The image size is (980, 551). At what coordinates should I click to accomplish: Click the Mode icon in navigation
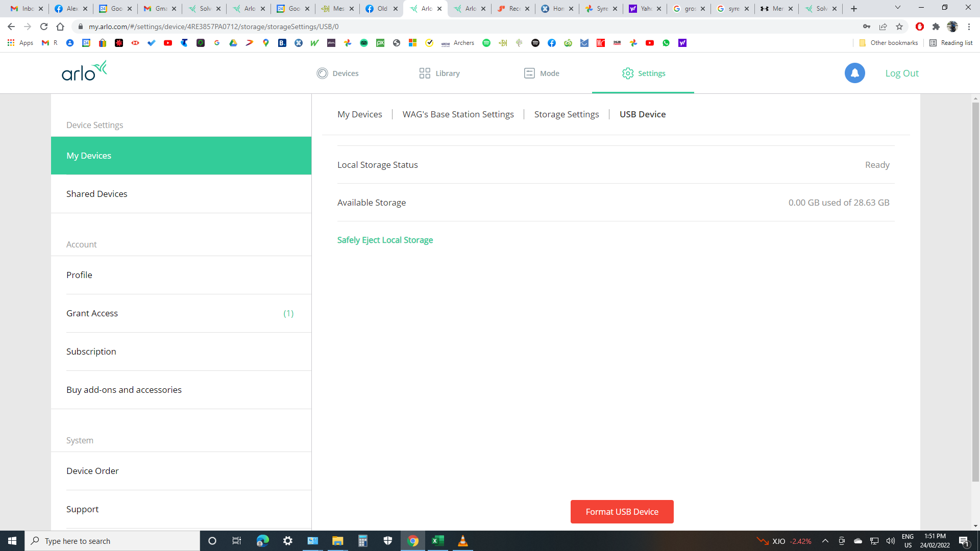529,73
